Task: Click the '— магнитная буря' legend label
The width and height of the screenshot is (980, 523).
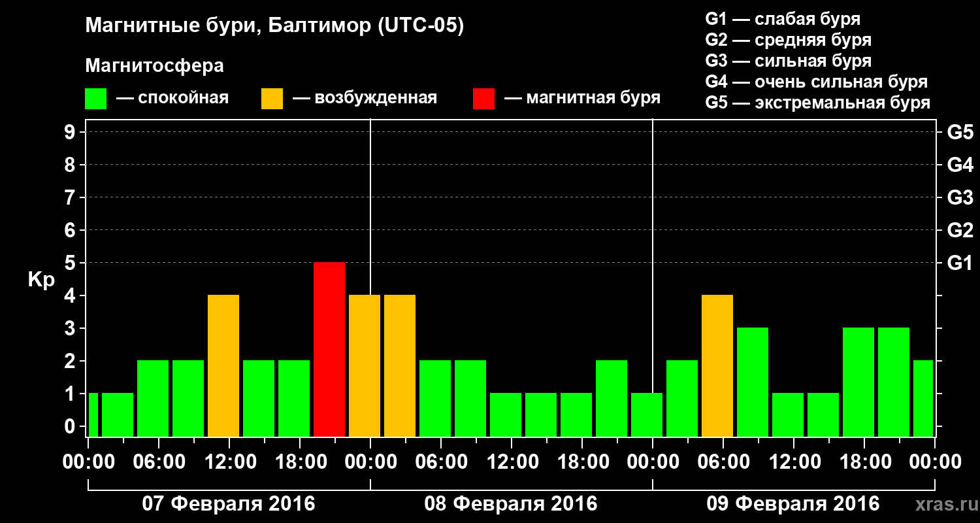Action: tap(582, 98)
